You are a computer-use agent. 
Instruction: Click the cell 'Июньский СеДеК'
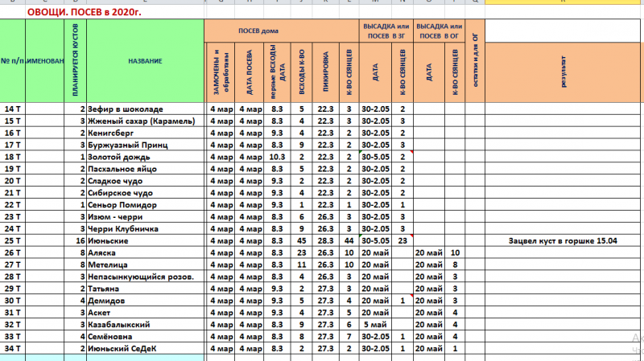pyautogui.click(x=145, y=349)
